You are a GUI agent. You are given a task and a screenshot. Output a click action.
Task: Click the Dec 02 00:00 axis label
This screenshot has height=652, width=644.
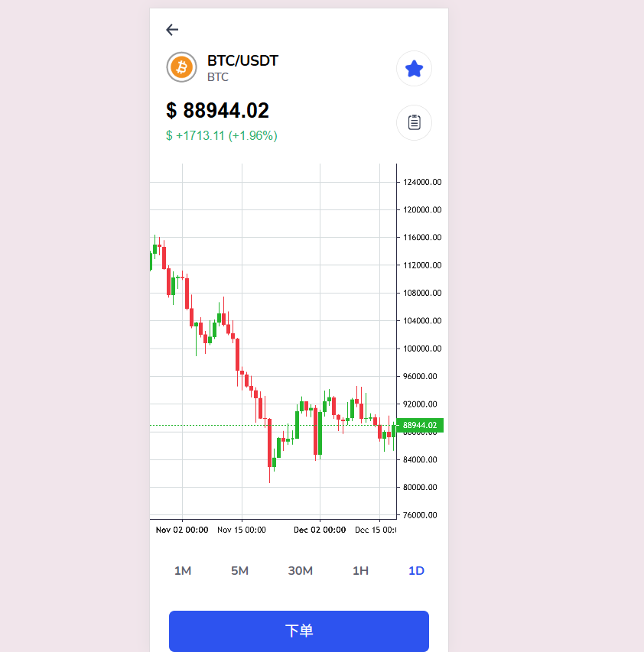[320, 530]
